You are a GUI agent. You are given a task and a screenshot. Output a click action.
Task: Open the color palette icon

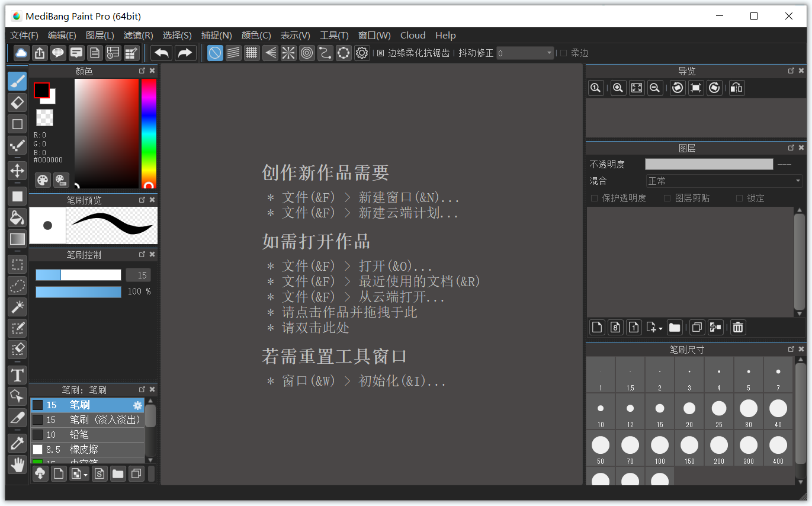coord(43,180)
